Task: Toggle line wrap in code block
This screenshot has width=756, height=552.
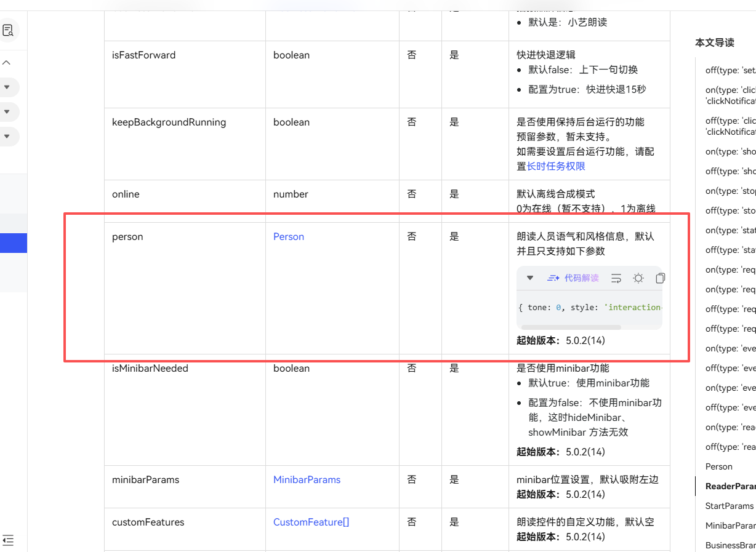Action: click(x=616, y=278)
